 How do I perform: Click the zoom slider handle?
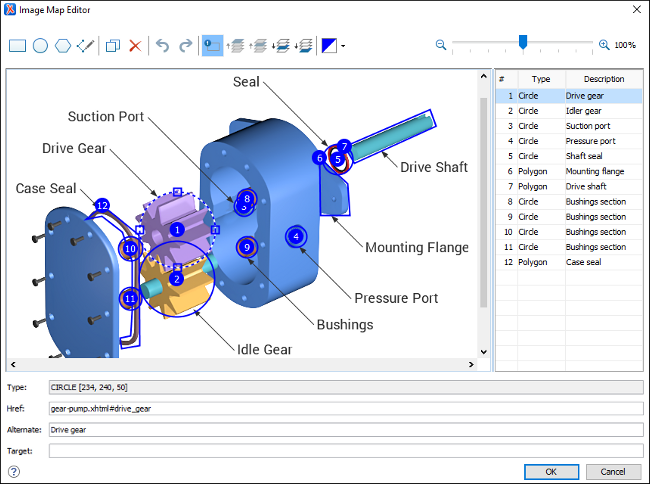(522, 42)
